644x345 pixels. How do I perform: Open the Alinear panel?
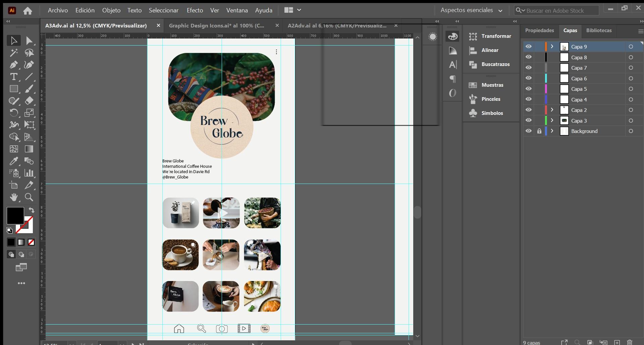click(484, 50)
